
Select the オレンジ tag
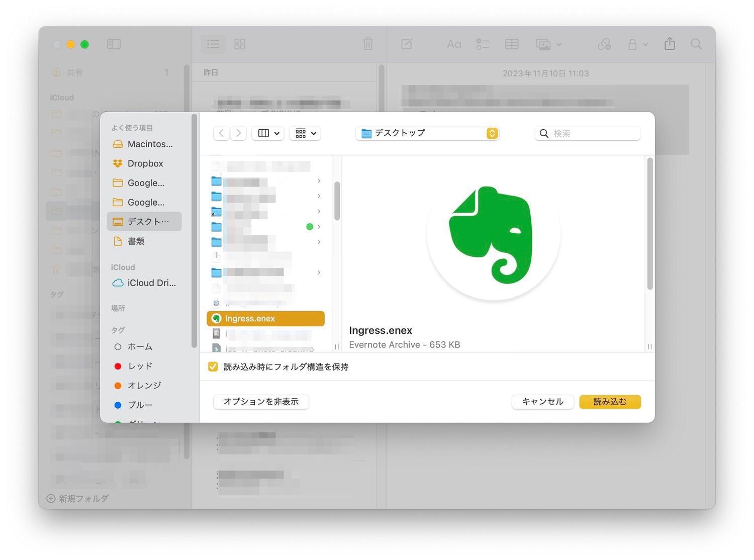[144, 386]
